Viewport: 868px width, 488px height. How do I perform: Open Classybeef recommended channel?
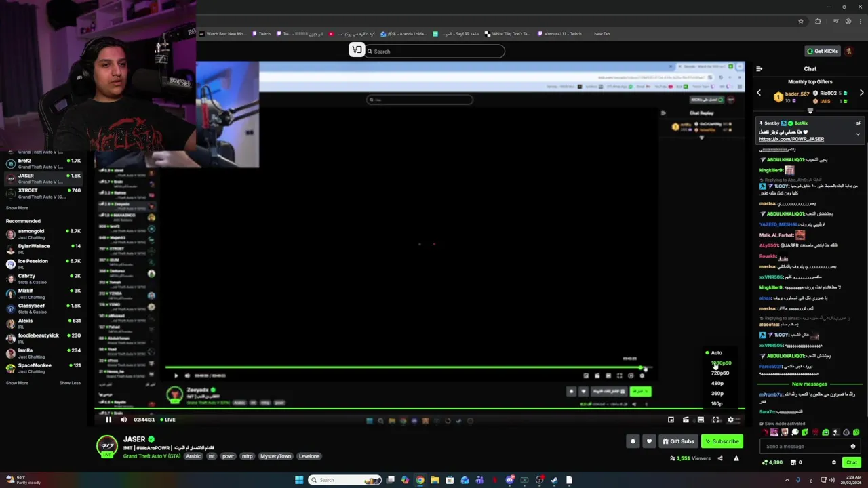coord(43,308)
